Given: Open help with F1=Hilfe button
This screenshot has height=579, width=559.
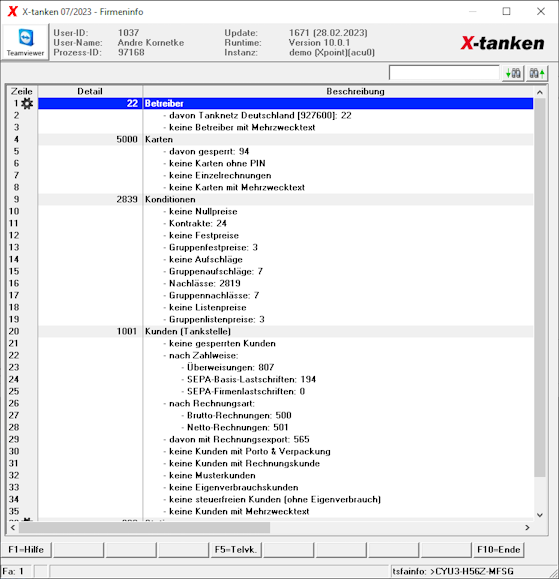Looking at the screenshot, I should 26,549.
